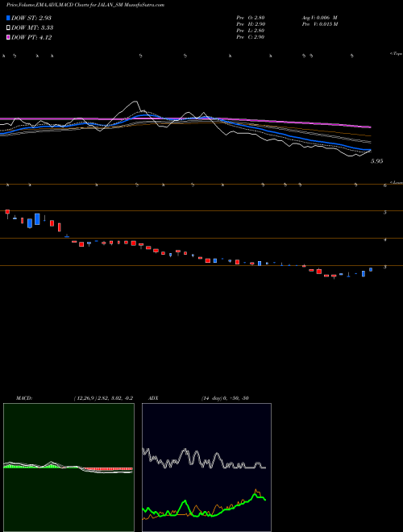
Task: Click the last blue candlestick at far right
Action: click(371, 269)
